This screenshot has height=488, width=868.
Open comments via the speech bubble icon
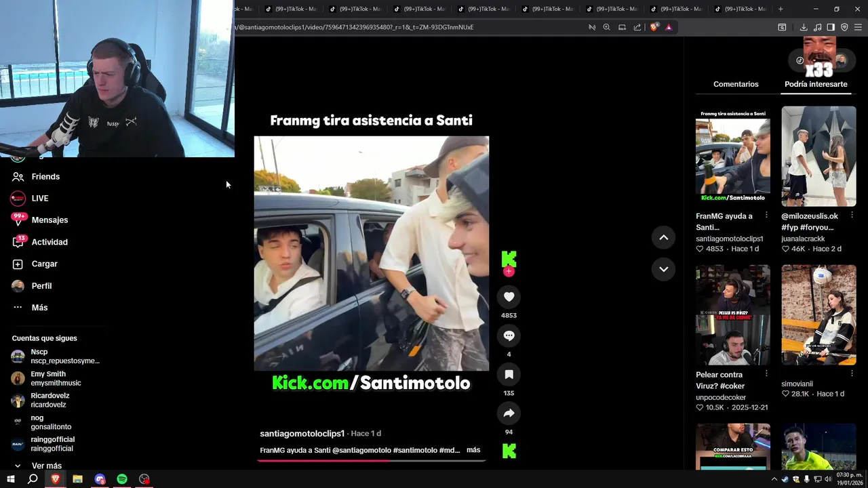[509, 335]
